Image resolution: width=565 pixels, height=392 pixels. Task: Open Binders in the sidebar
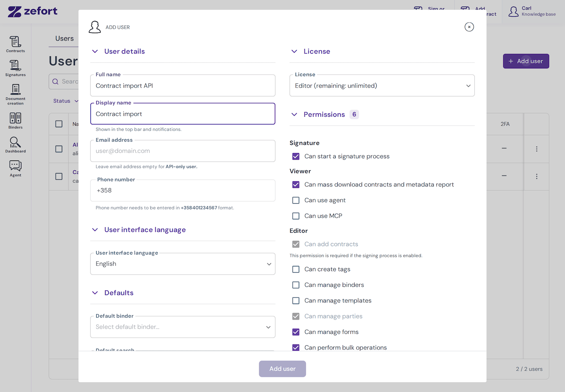[15, 120]
